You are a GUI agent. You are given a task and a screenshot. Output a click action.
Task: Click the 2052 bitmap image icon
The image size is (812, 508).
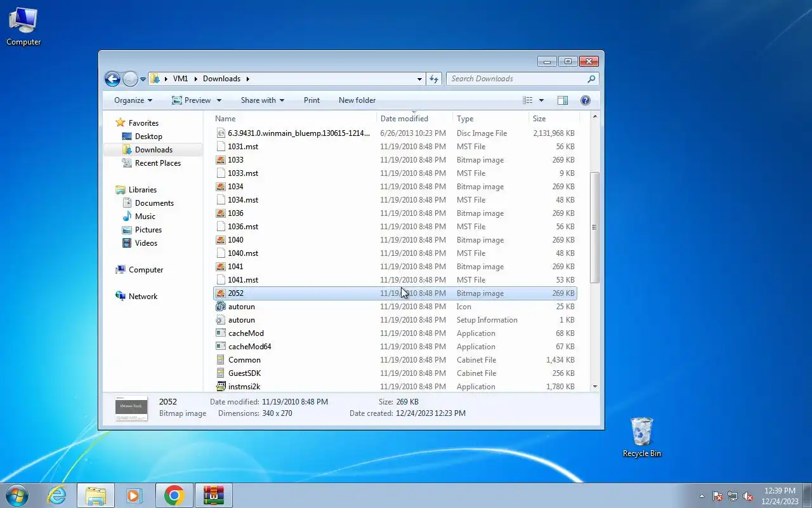coord(221,293)
